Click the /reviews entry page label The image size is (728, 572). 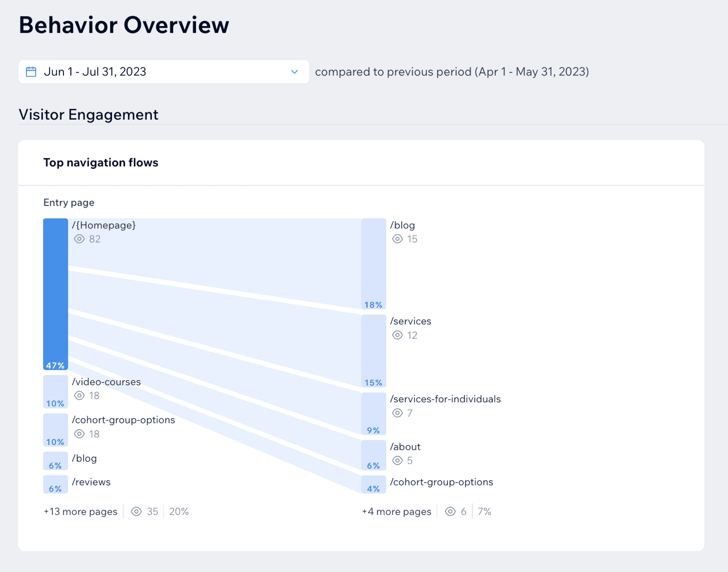pyautogui.click(x=91, y=482)
